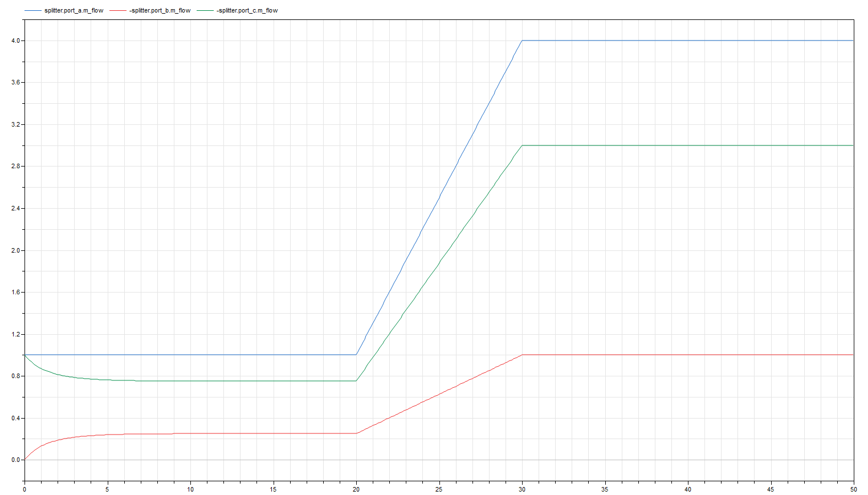The width and height of the screenshot is (868, 495).
Task: Click the y-axis tick label 0.0
Action: tap(15, 460)
